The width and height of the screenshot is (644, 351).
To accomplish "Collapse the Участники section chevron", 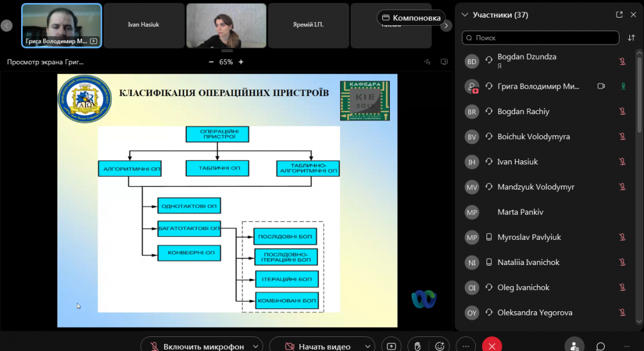I will [x=465, y=15].
